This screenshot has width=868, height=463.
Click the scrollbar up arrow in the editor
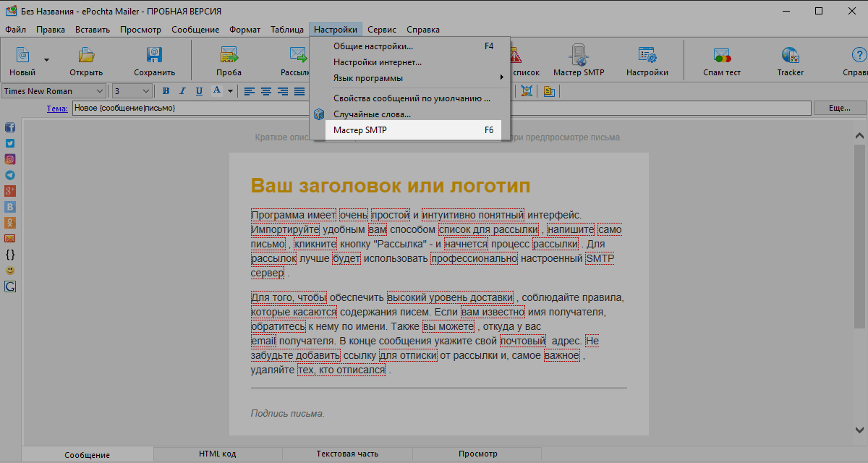click(859, 136)
